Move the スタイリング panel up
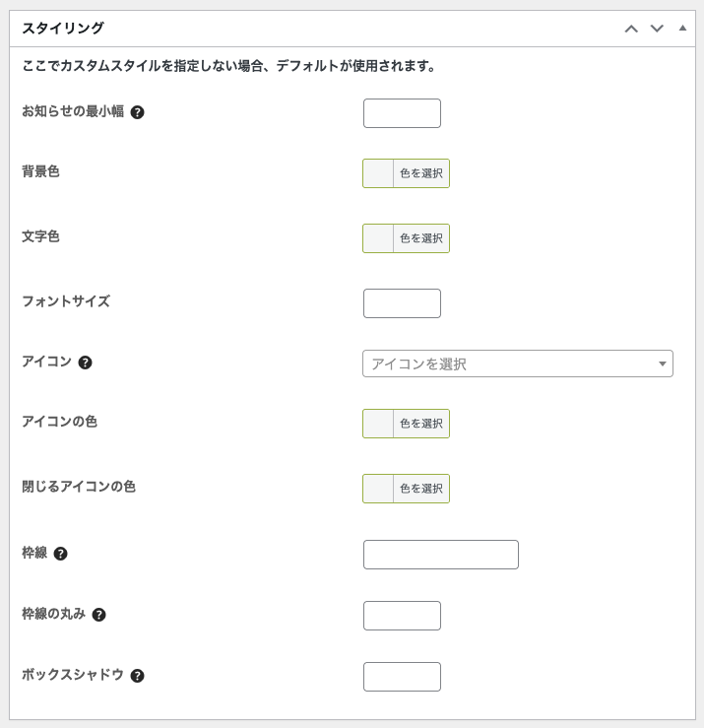The image size is (704, 728). coord(631,29)
